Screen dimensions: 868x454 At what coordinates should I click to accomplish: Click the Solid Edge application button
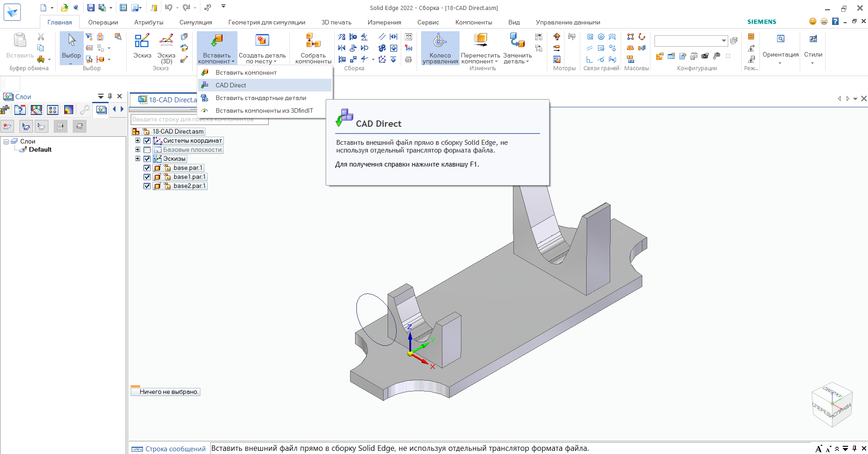coord(12,12)
